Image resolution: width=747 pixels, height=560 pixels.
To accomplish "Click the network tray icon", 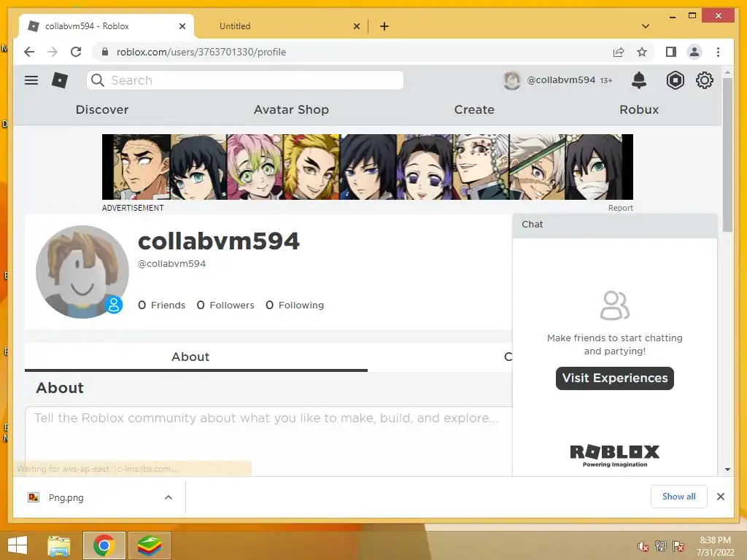I will coord(661,546).
